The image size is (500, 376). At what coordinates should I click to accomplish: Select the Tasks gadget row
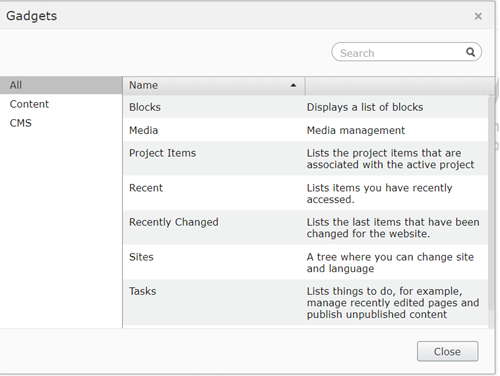click(x=305, y=302)
